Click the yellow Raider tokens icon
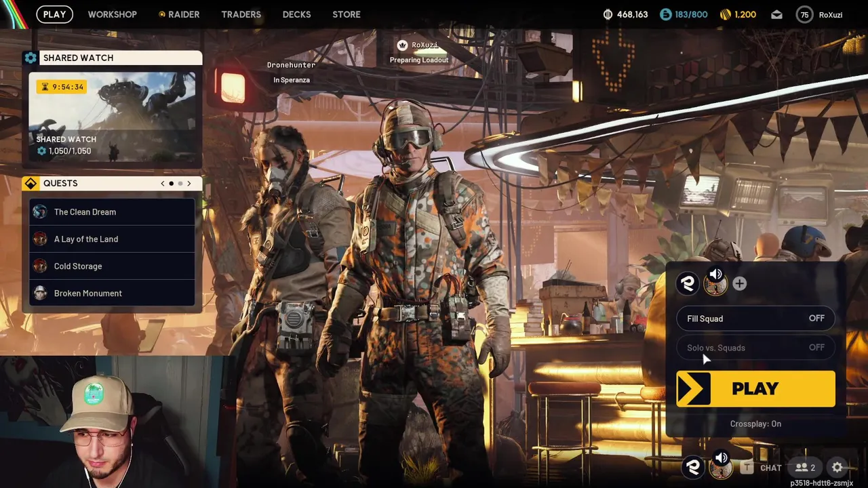The image size is (868, 488). (x=726, y=14)
